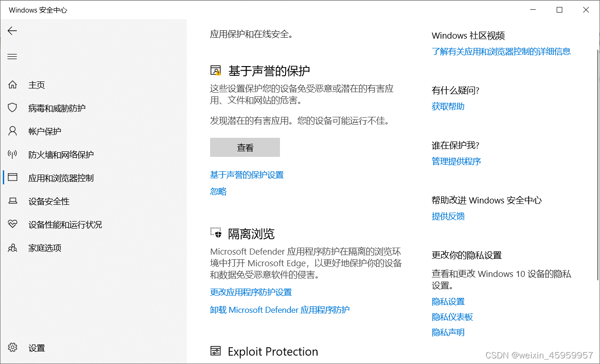Click the 获取帮助 link
600x364 pixels.
coord(448,107)
